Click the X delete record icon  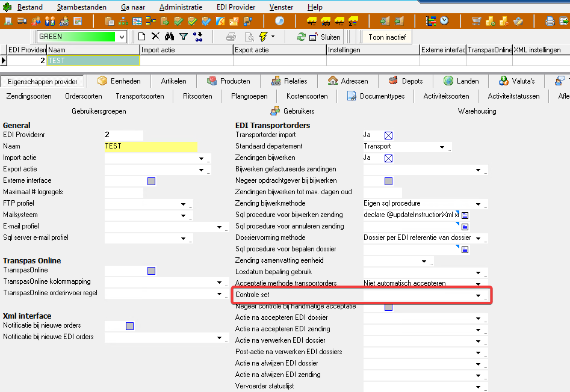[x=155, y=37]
